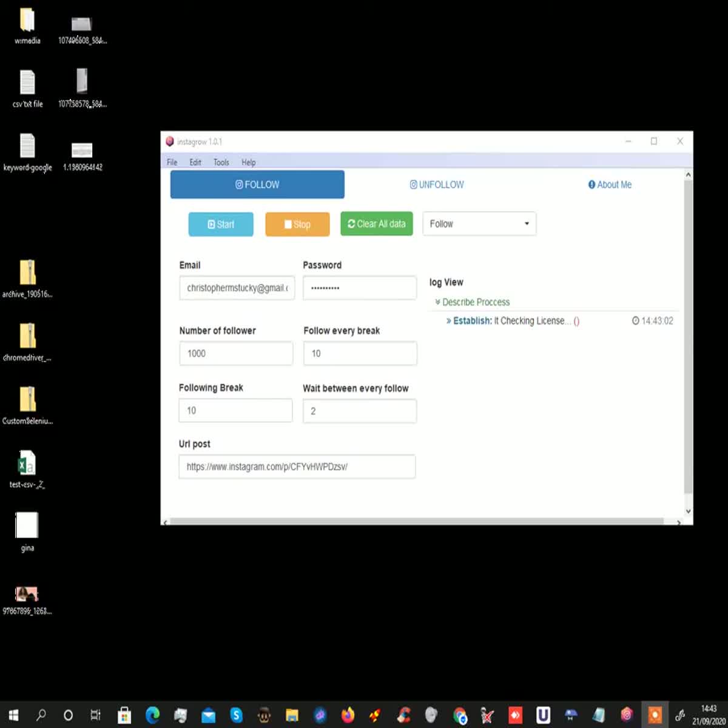Launch Firefox from the taskbar
The height and width of the screenshot is (728, 728).
(x=348, y=715)
